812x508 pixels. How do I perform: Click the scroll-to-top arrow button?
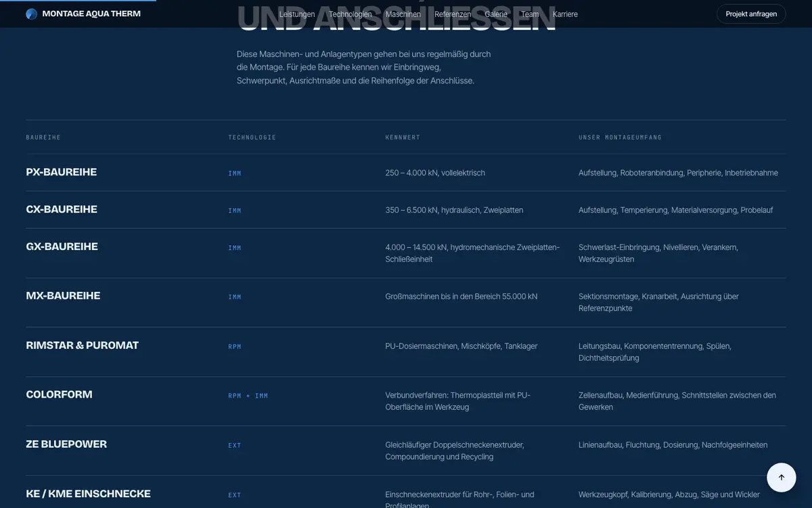coord(782,477)
